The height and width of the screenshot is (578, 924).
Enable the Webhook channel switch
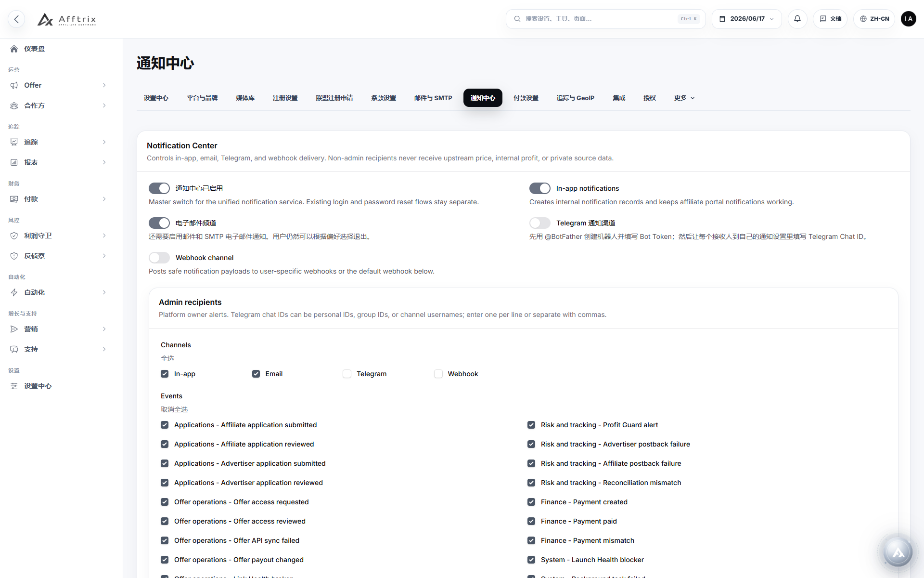tap(159, 258)
